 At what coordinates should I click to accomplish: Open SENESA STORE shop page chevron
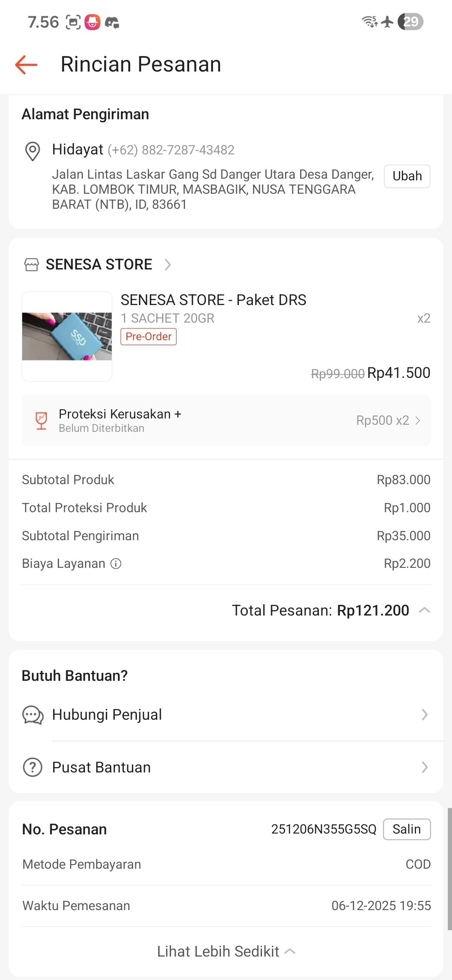[168, 265]
